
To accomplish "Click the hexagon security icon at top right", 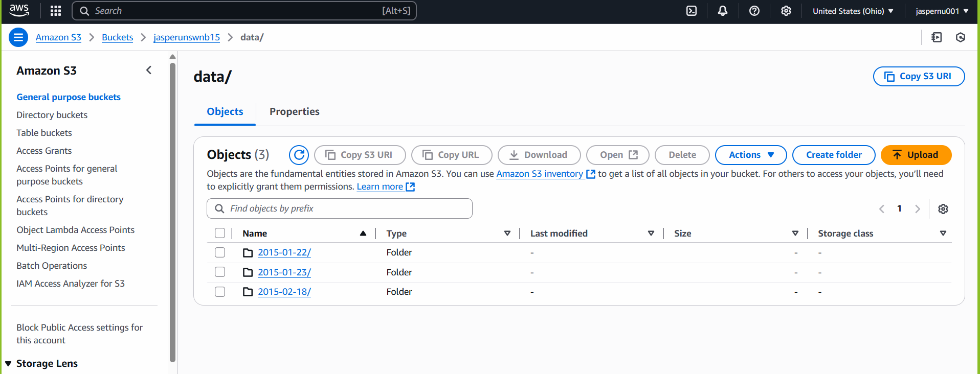I will 961,37.
